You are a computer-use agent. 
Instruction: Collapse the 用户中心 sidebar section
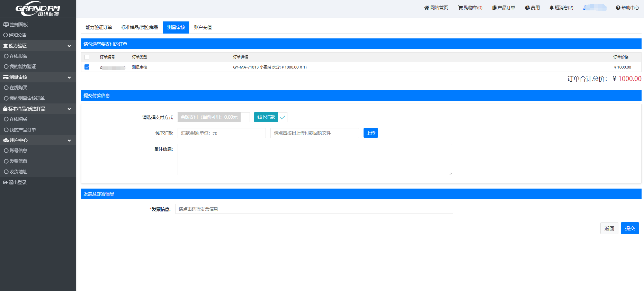(x=69, y=140)
